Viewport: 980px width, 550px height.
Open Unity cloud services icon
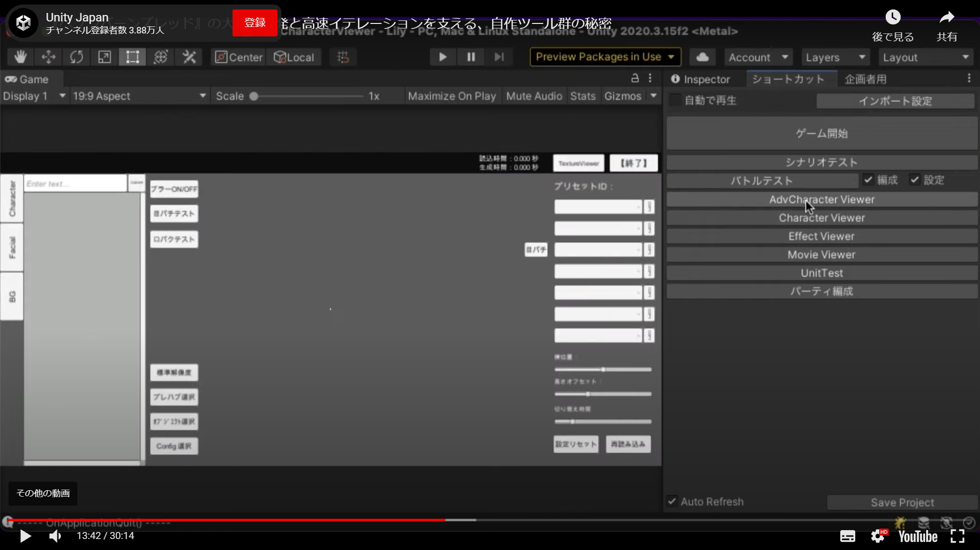point(703,57)
